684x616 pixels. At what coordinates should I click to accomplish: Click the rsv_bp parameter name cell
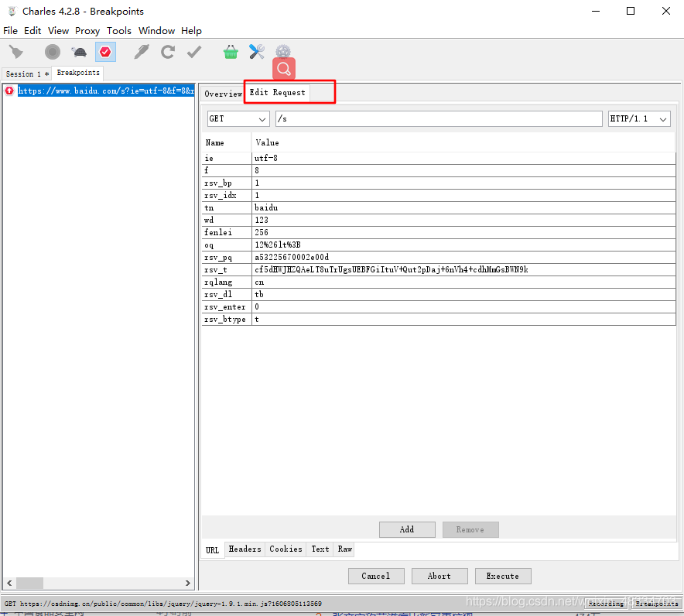pos(227,183)
